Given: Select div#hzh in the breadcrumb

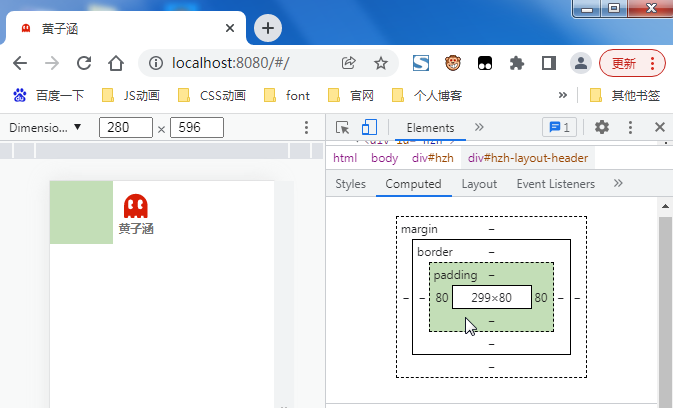Looking at the screenshot, I should tap(433, 158).
